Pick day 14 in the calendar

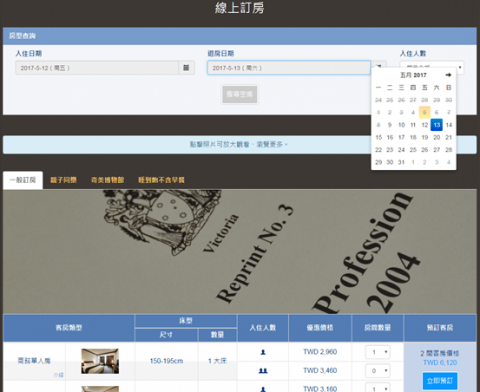(x=449, y=125)
